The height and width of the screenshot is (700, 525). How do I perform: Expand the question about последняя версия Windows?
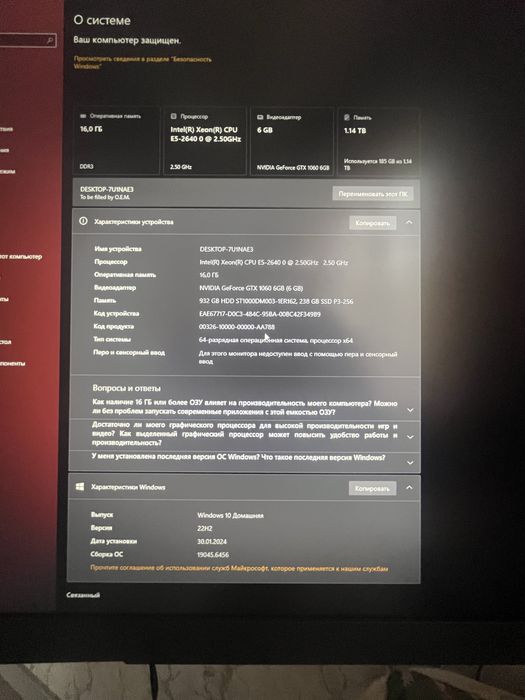click(x=410, y=463)
